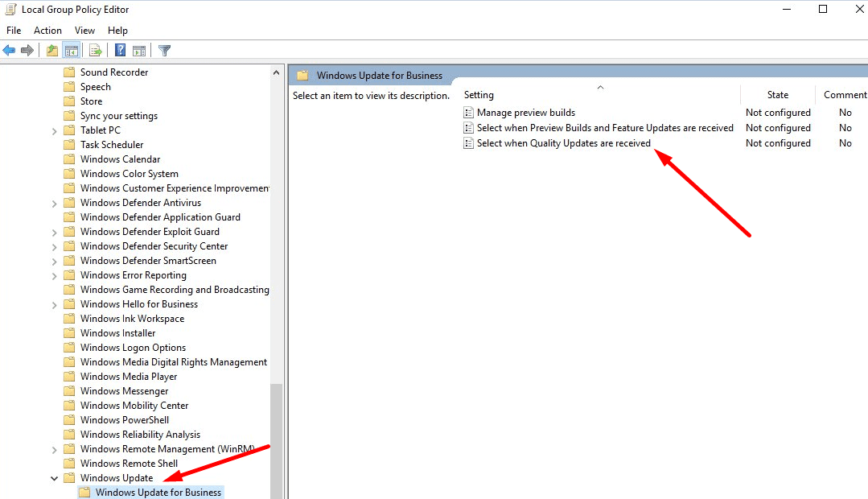The image size is (868, 499).
Task: Click Not configured state for Manage preview builds
Action: tap(778, 113)
